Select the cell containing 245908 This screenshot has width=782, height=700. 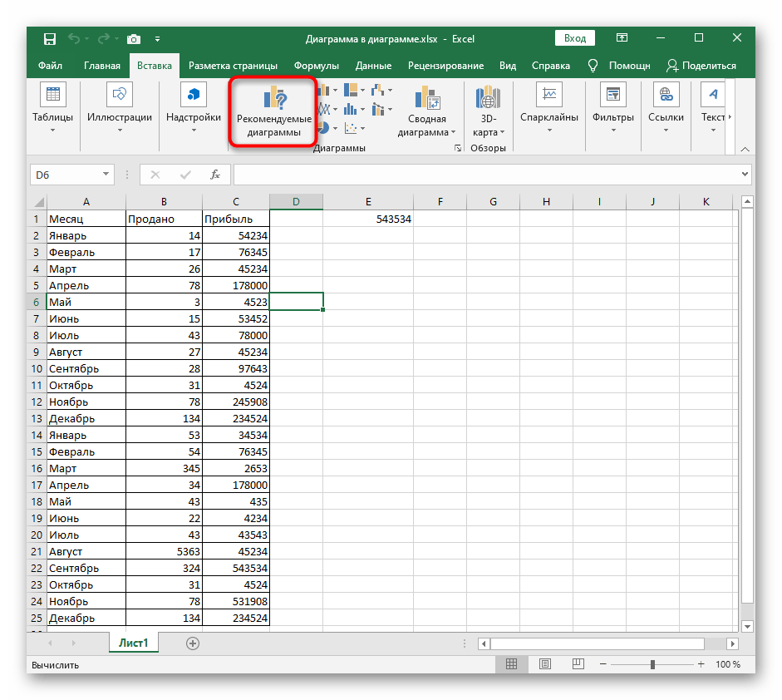click(236, 402)
